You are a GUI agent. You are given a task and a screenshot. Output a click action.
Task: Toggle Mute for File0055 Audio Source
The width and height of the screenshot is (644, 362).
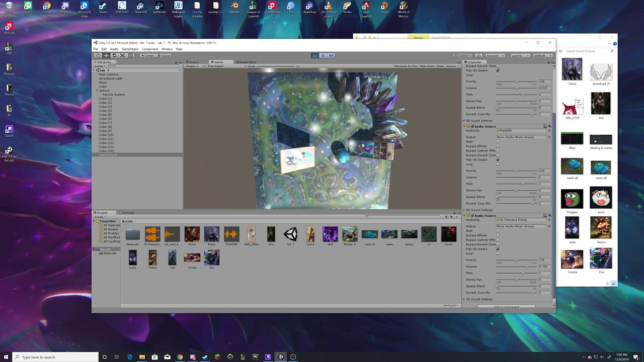click(x=498, y=142)
